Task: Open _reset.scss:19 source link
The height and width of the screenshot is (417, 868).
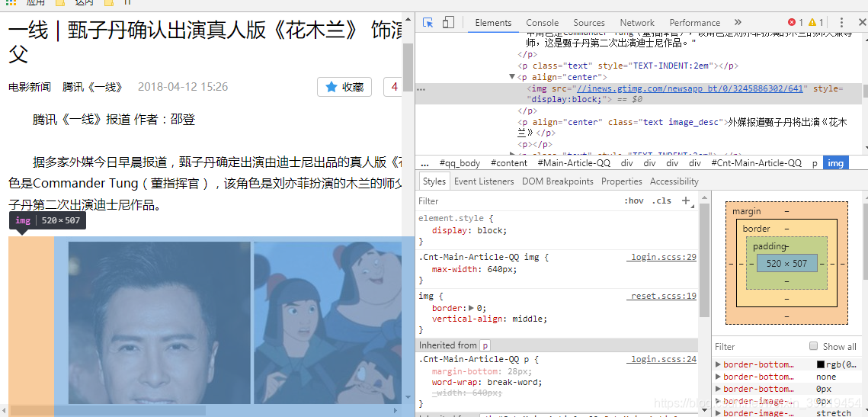Action: [x=661, y=296]
